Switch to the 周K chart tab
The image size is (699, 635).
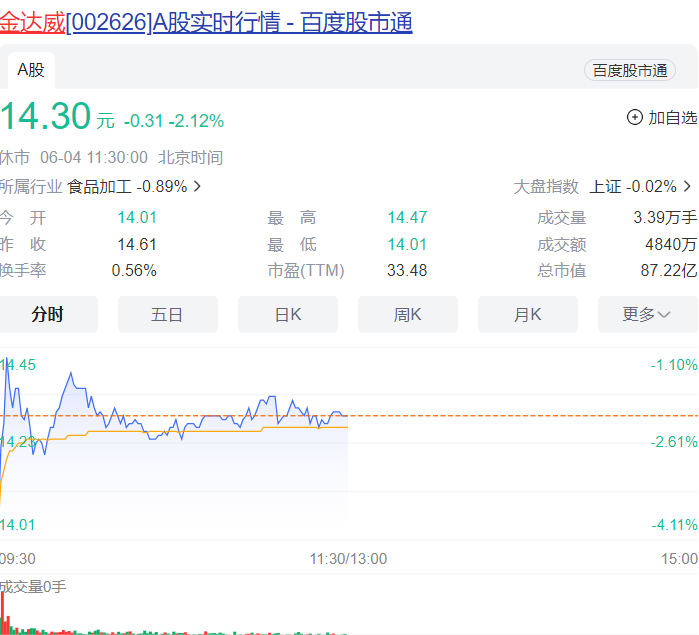tap(408, 314)
